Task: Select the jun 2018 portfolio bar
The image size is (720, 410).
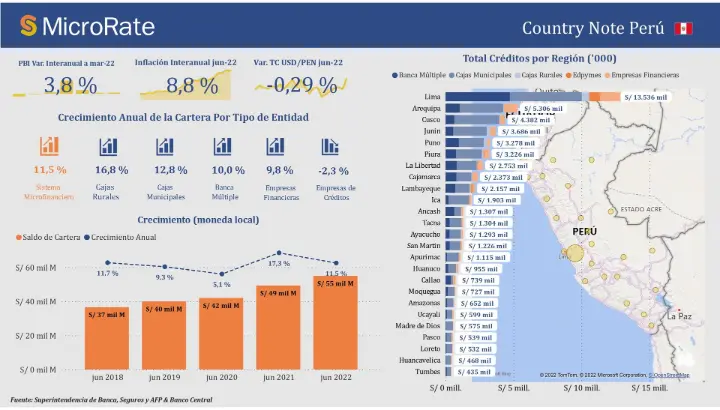Action: 106,338
